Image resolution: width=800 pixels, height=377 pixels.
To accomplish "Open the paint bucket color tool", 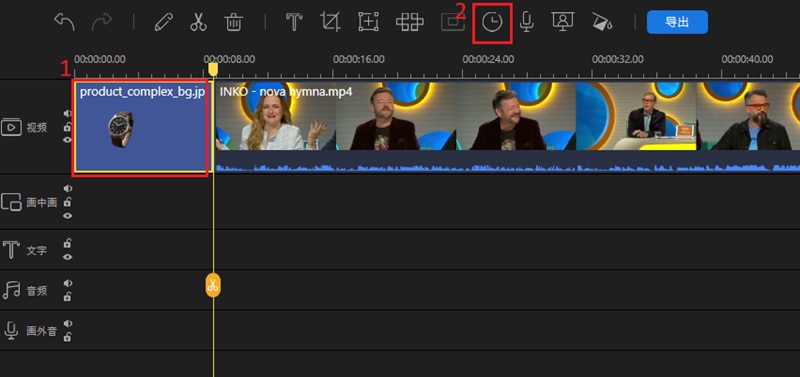I will coord(602,22).
